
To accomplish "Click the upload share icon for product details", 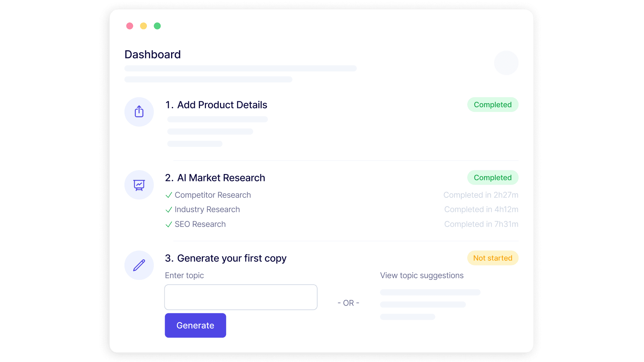I will (x=139, y=112).
